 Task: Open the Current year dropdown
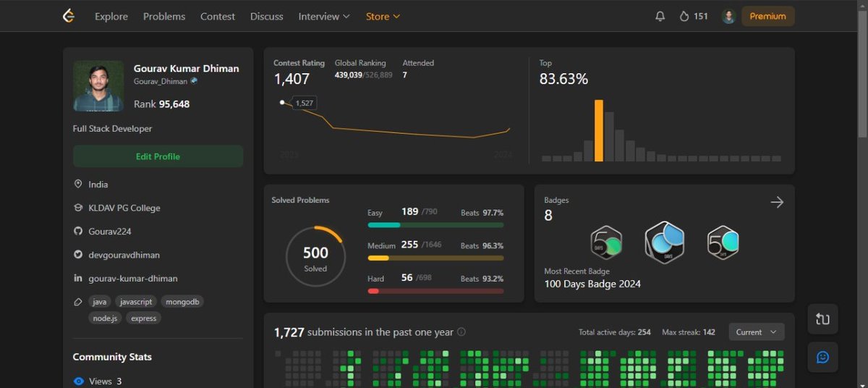757,332
